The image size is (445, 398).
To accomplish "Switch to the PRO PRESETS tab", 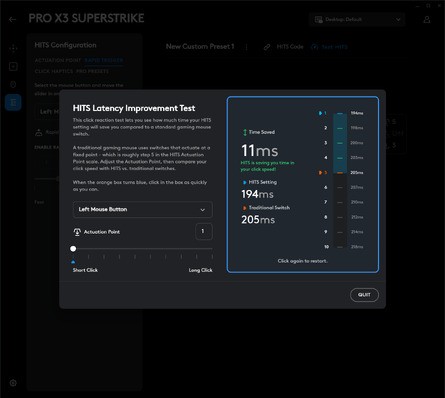I will (x=92, y=71).
